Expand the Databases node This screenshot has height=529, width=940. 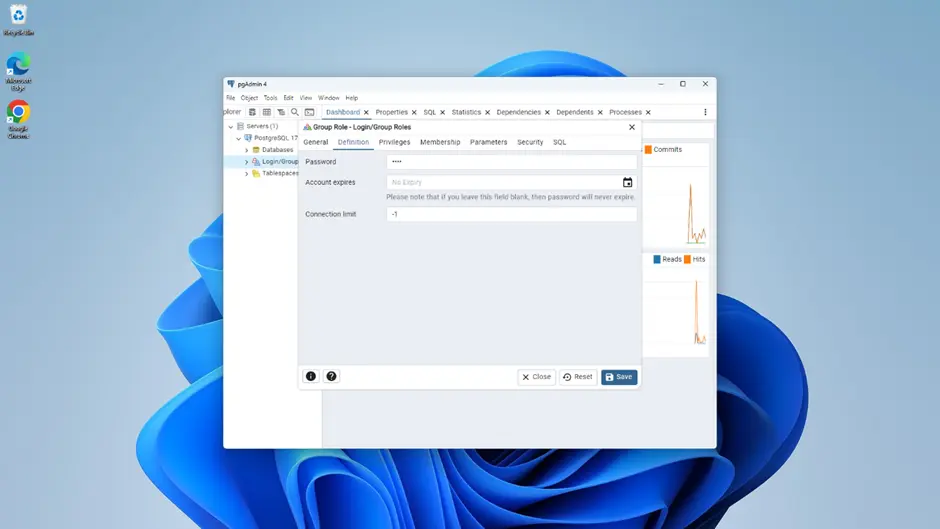coord(246,150)
